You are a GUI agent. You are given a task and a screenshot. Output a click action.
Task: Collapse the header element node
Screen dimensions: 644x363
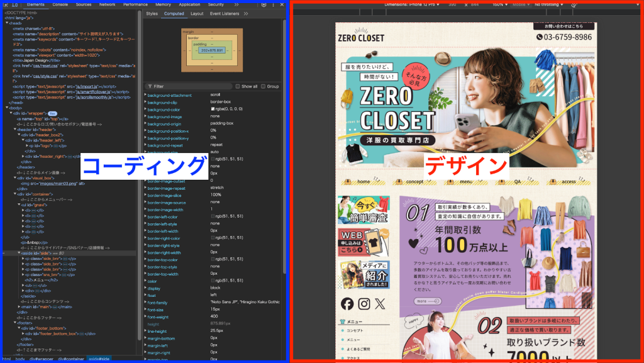click(x=14, y=129)
